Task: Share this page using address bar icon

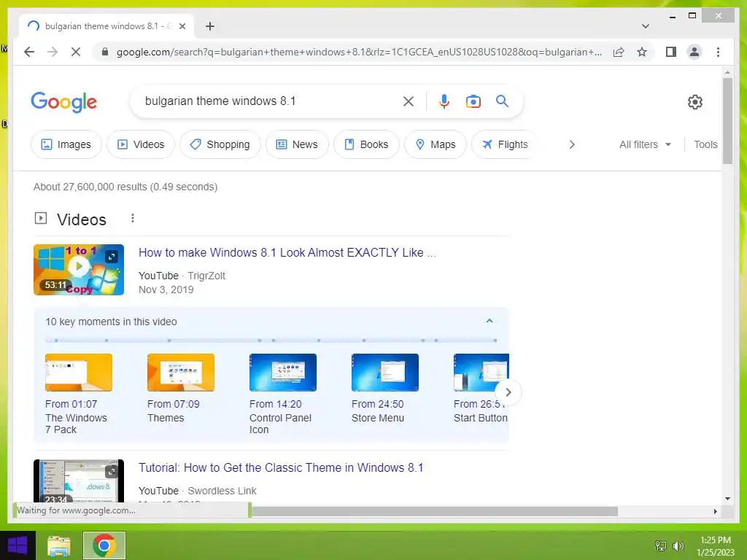Action: pos(619,52)
